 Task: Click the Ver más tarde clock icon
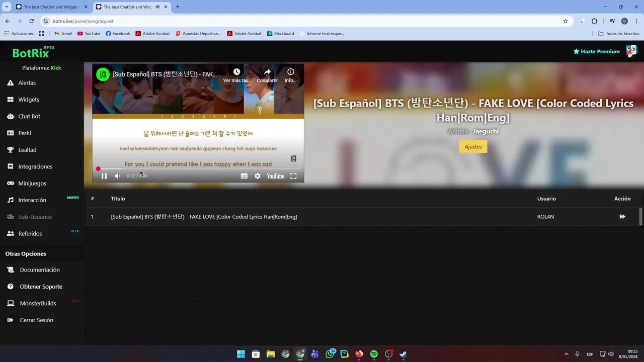click(x=236, y=72)
